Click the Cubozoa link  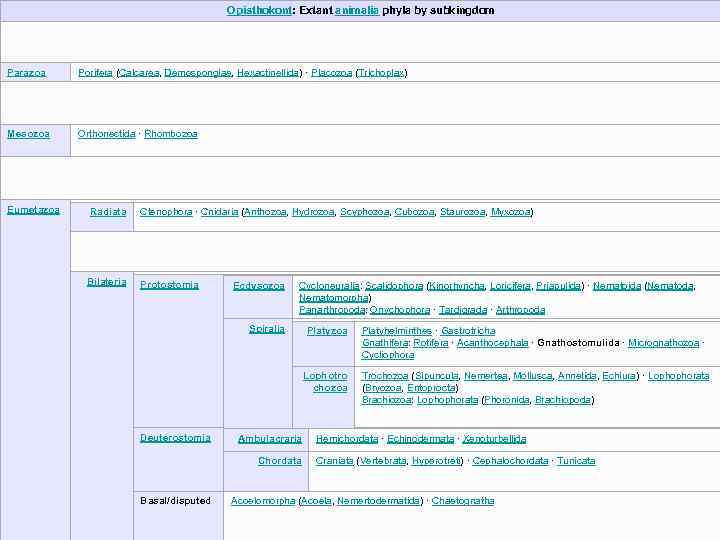[x=414, y=212]
